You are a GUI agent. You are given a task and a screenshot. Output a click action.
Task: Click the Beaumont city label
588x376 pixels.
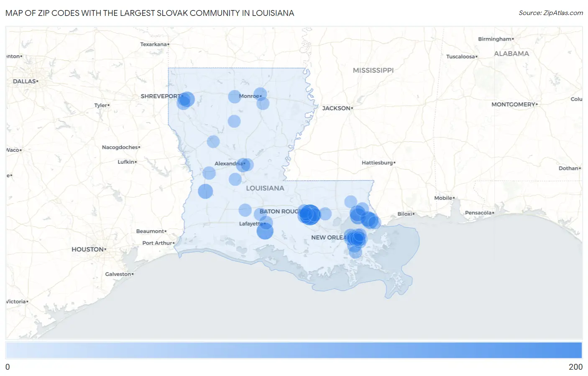(x=151, y=231)
